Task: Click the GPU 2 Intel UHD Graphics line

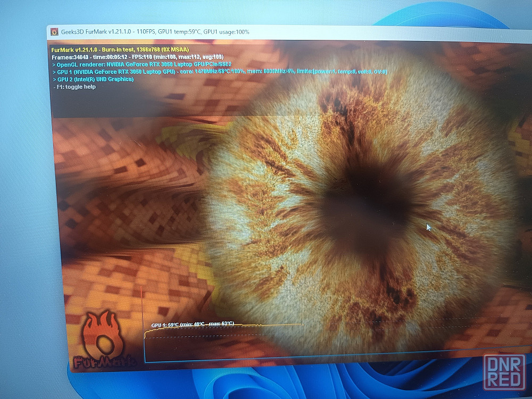Action: [x=93, y=79]
